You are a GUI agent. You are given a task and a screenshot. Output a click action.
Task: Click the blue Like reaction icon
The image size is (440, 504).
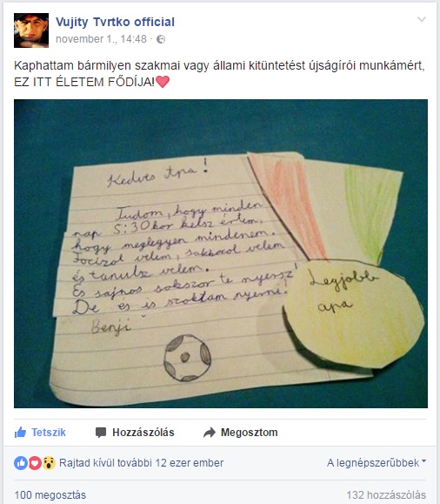pyautogui.click(x=21, y=463)
